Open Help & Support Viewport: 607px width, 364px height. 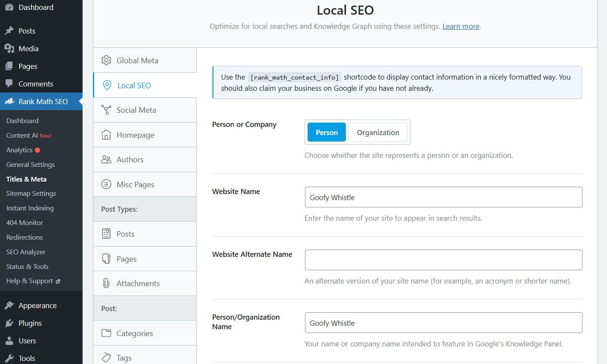pos(30,281)
